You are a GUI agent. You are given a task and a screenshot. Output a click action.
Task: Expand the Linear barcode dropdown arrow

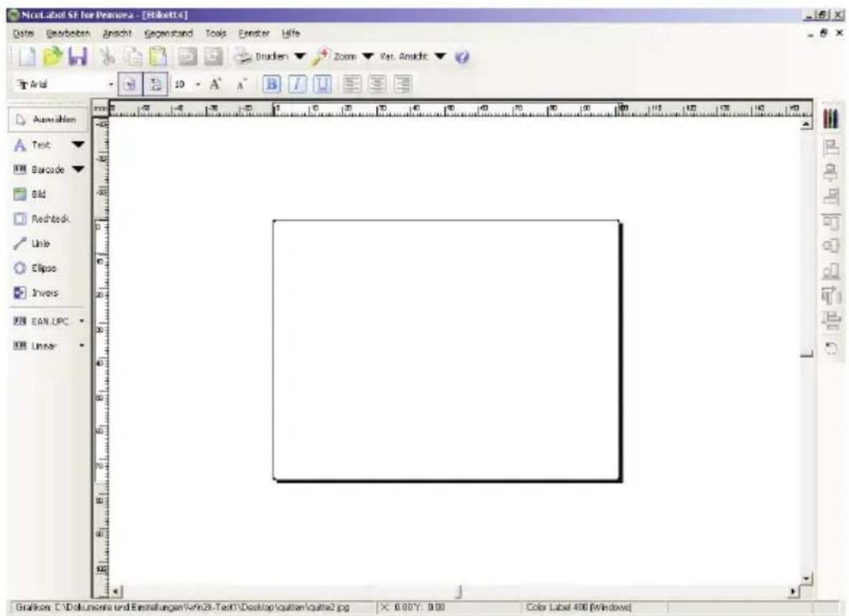(x=81, y=346)
